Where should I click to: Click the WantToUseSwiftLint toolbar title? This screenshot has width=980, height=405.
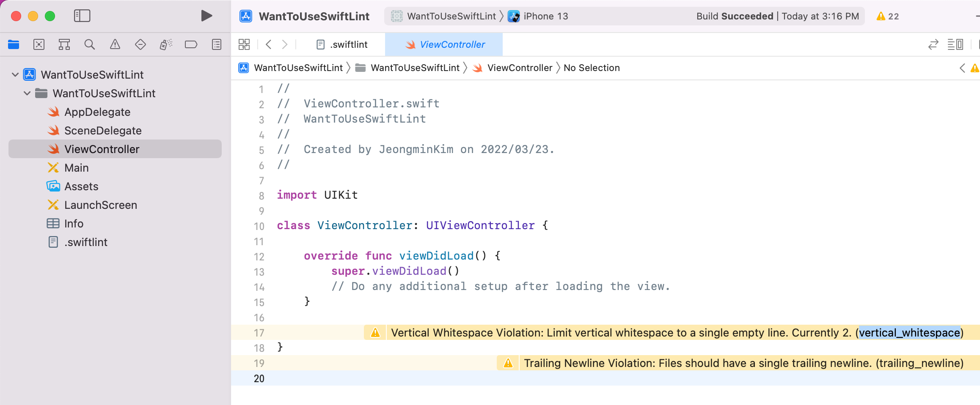tap(314, 16)
